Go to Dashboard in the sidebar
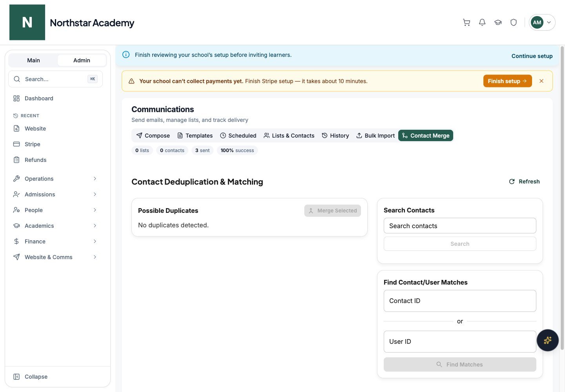The width and height of the screenshot is (565, 392). coord(55,98)
